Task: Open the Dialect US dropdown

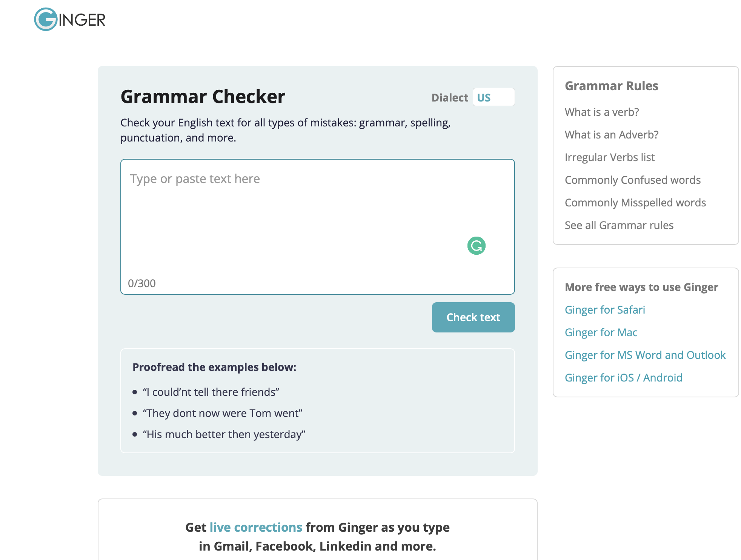Action: pos(493,97)
